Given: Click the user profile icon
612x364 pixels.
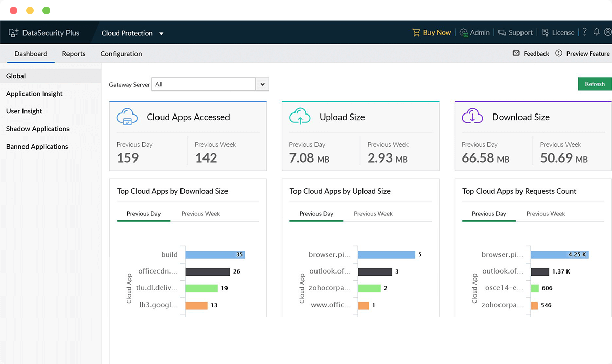Looking at the screenshot, I should tap(607, 32).
